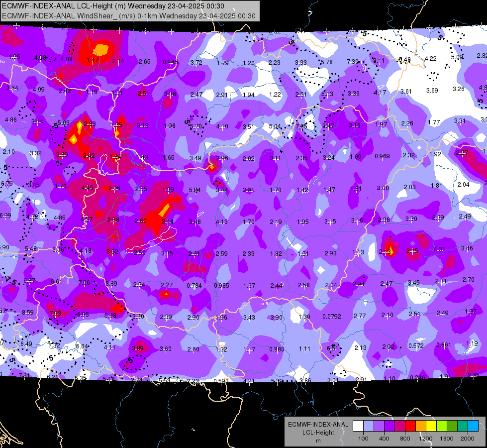Click the wind shear value 0.784
Viewport: 487px width, 448px height.
194,285
